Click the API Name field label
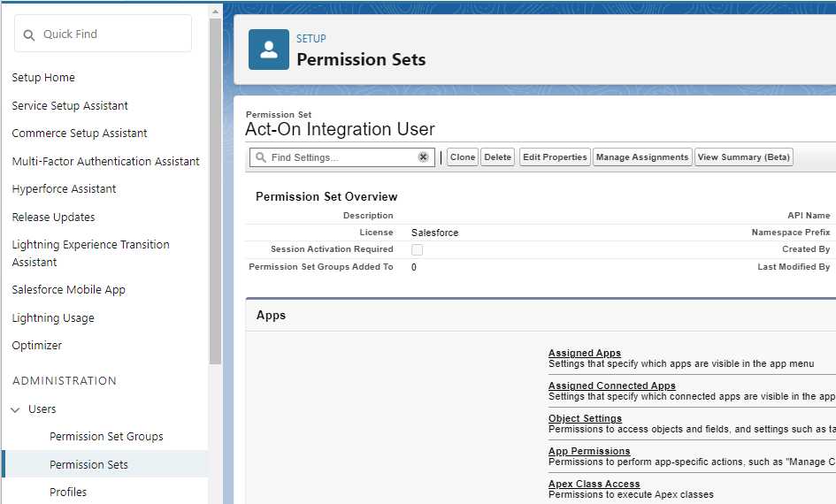The height and width of the screenshot is (504, 836). [809, 215]
